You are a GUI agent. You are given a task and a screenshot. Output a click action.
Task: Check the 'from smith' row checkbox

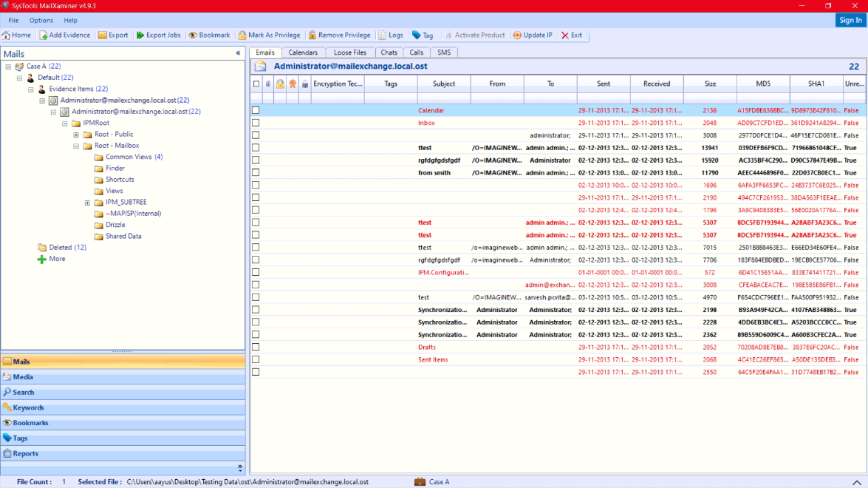256,172
